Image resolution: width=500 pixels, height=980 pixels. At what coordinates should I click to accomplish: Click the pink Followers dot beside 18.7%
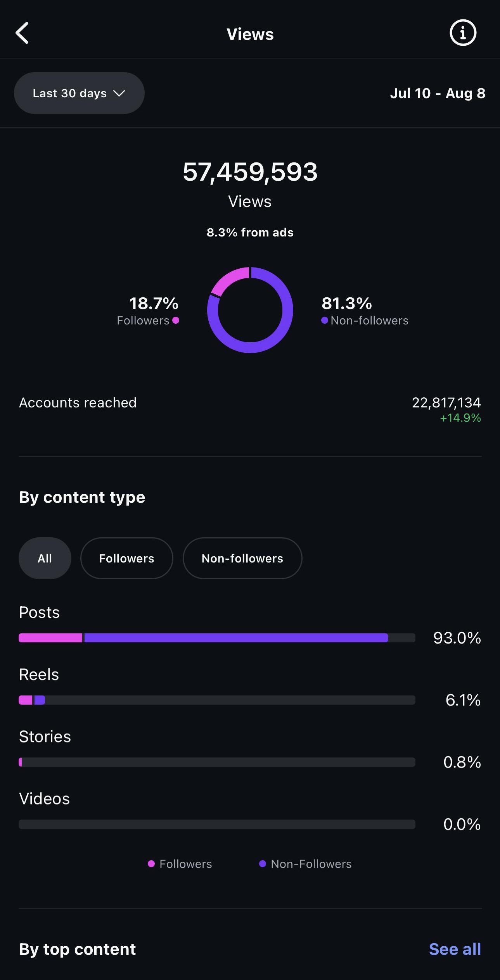(x=176, y=320)
